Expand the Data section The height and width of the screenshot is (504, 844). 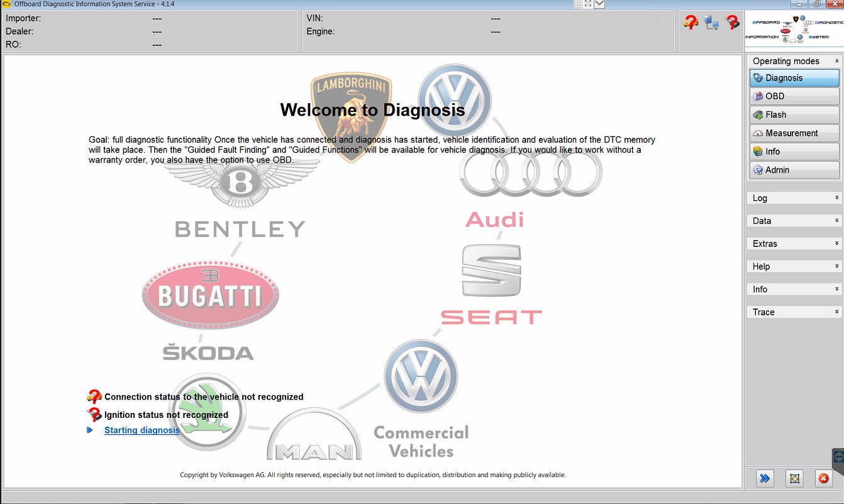(794, 221)
